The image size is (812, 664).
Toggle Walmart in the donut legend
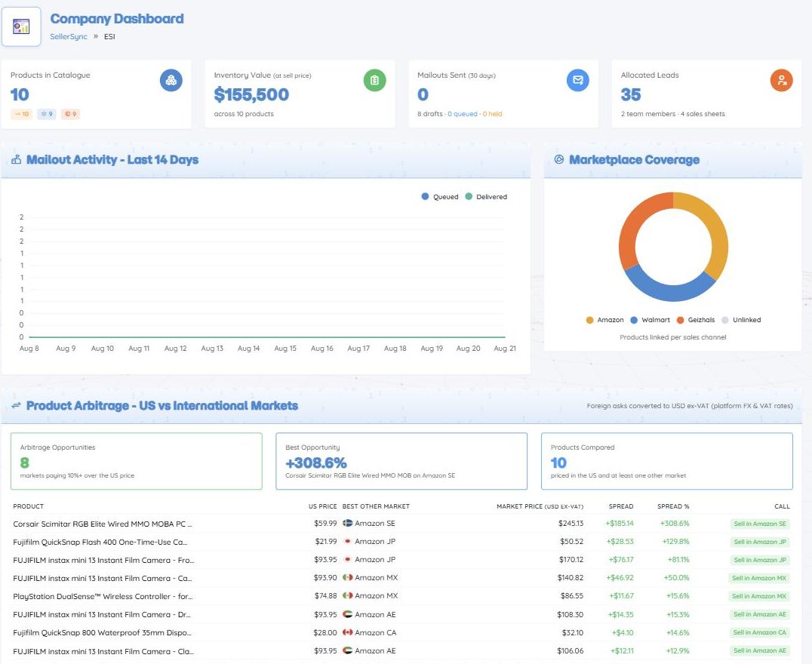(x=650, y=320)
